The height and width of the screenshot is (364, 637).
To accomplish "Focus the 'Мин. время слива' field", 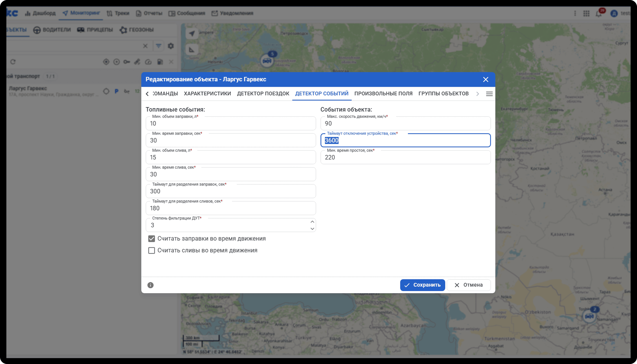I will 231,174.
